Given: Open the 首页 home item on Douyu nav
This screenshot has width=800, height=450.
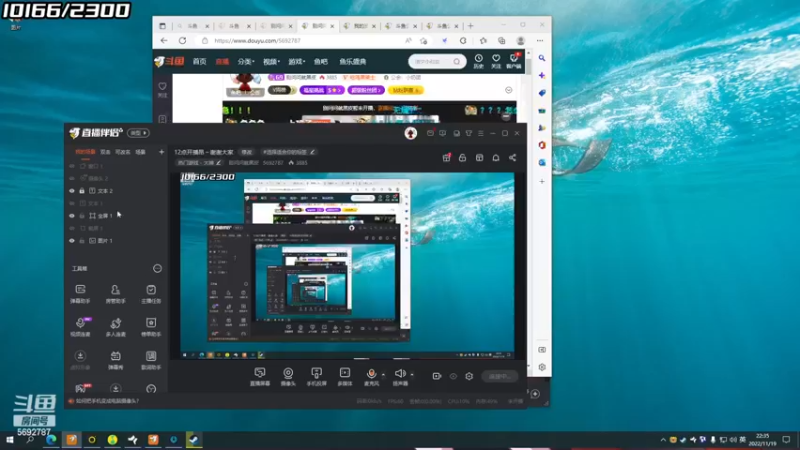Looking at the screenshot, I should (x=199, y=62).
